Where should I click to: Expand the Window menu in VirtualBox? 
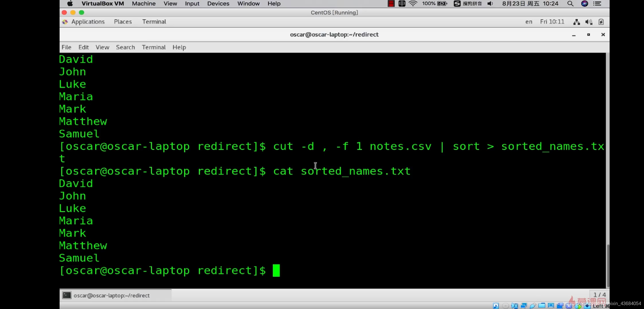pos(248,4)
